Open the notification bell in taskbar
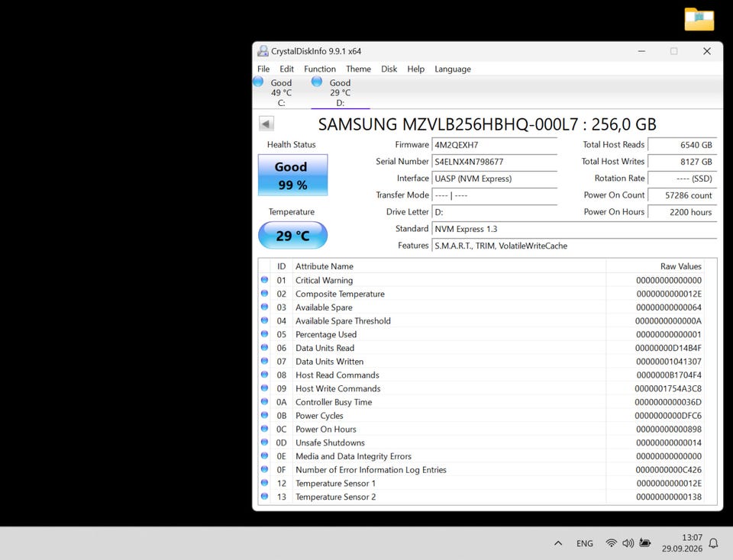This screenshot has height=560, width=733. (713, 543)
